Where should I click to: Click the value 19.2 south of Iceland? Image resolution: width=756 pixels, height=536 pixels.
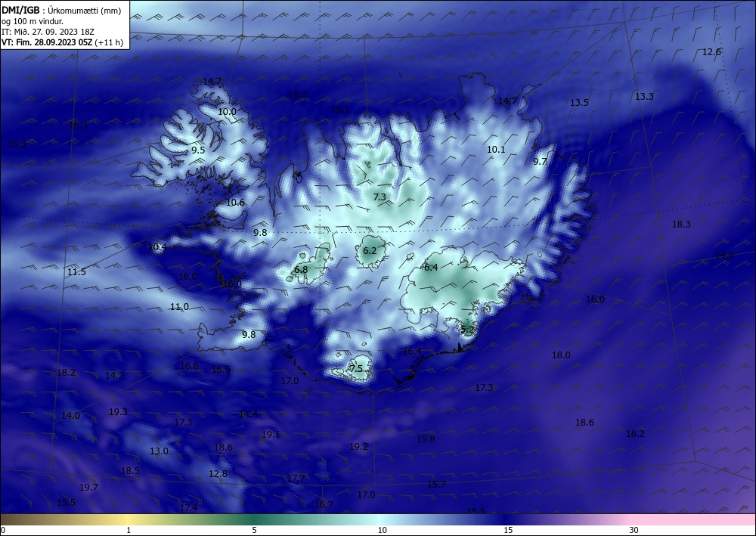tap(358, 447)
